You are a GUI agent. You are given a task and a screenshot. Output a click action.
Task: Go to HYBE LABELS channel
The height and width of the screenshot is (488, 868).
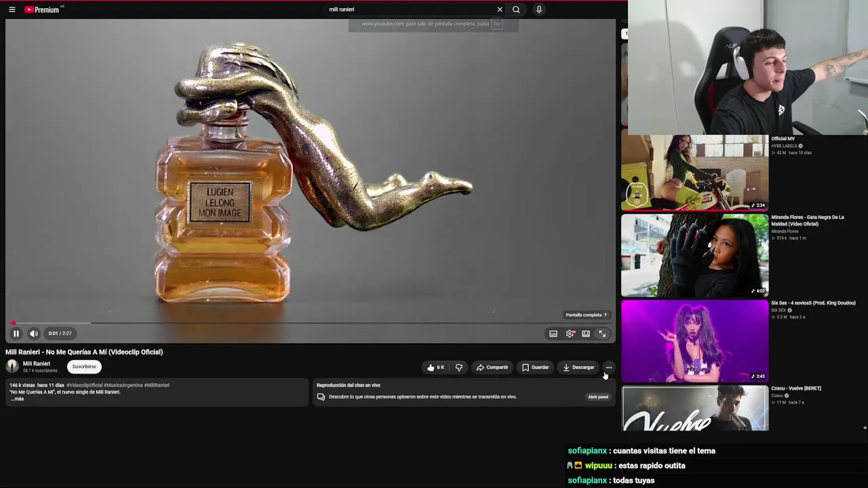click(x=784, y=146)
